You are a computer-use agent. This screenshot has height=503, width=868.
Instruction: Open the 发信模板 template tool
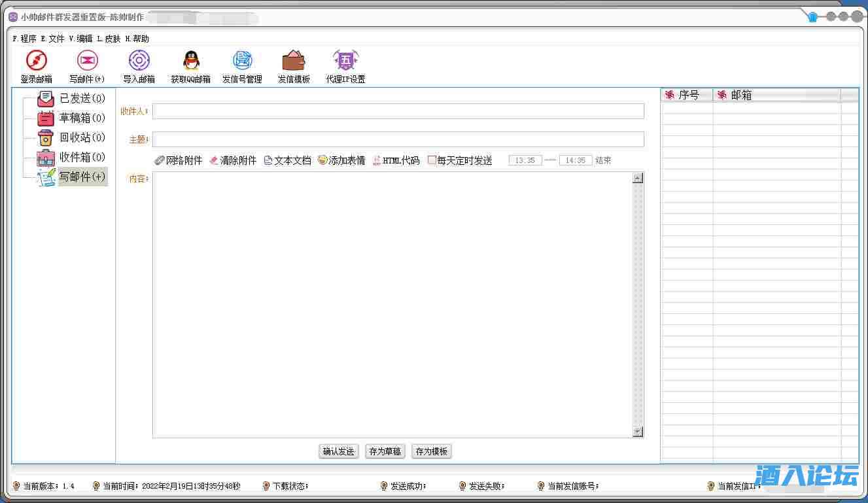(x=293, y=65)
